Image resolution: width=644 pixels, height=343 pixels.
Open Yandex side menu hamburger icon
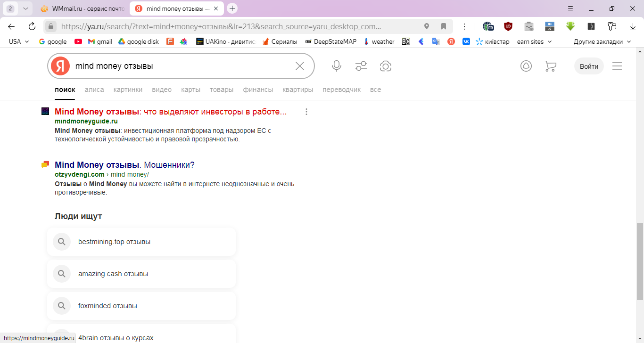coord(617,66)
